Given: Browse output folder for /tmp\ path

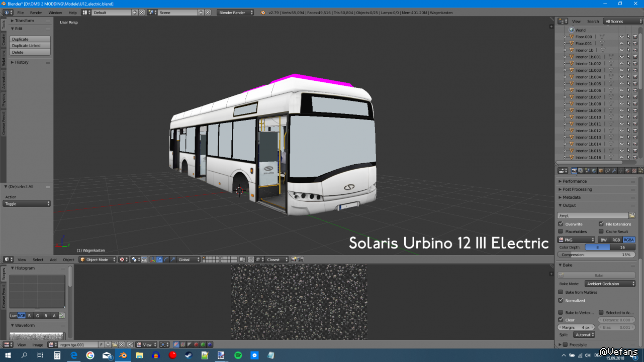Looking at the screenshot, I should [632, 215].
